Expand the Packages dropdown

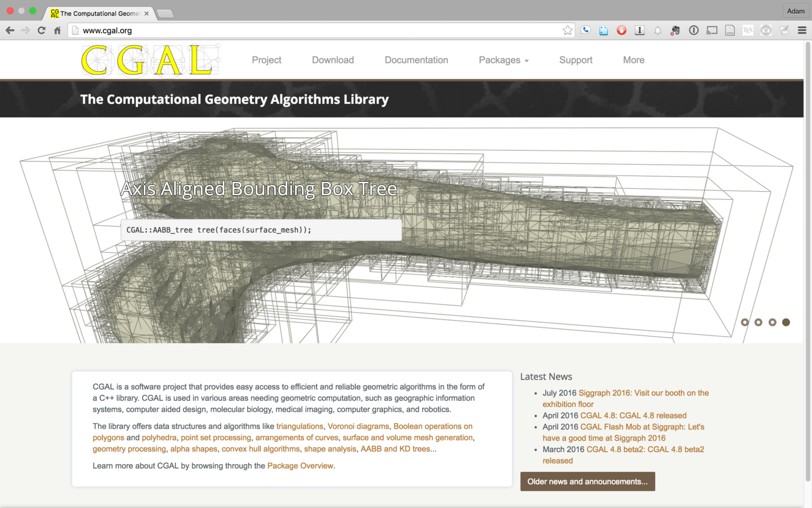[x=504, y=60]
